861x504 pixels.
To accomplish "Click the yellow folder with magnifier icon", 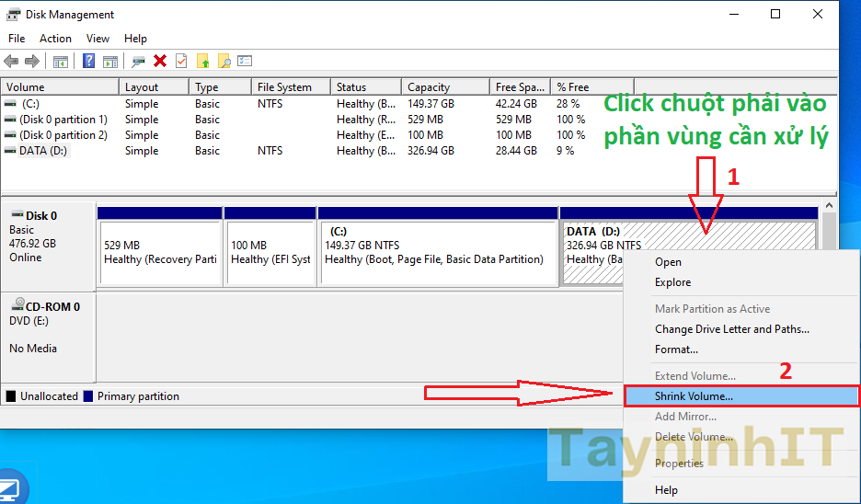I will pyautogui.click(x=224, y=62).
